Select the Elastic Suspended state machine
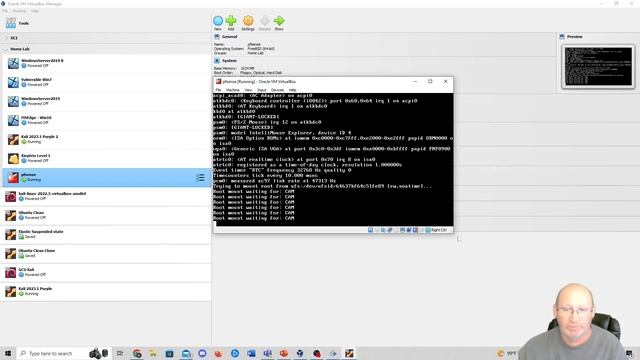The height and width of the screenshot is (360, 640). pyautogui.click(x=107, y=234)
